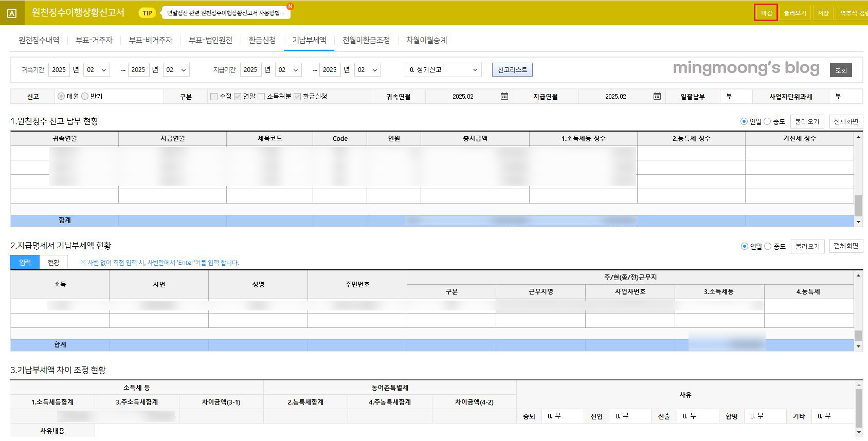Switch to 전월미환급조정 tab
The height and width of the screenshot is (441, 868).
click(366, 40)
